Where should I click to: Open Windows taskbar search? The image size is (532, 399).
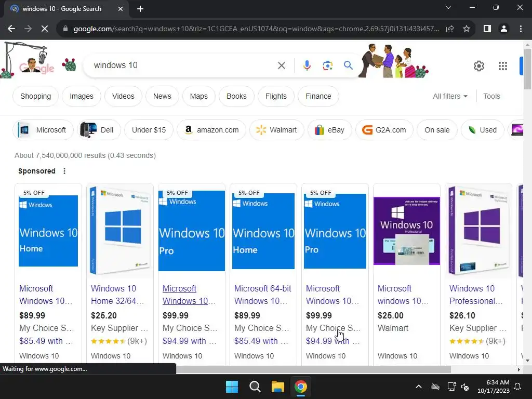(255, 387)
